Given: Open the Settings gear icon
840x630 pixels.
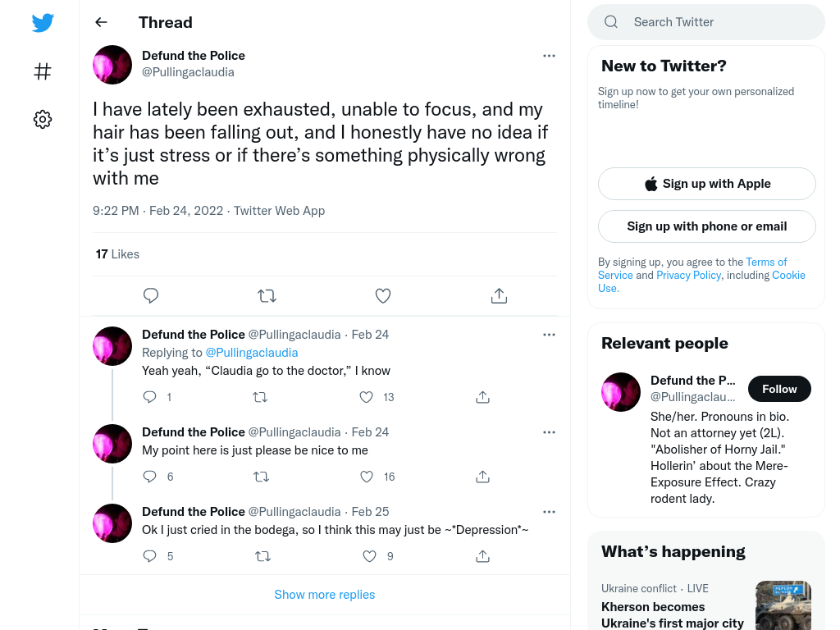Looking at the screenshot, I should tap(43, 119).
